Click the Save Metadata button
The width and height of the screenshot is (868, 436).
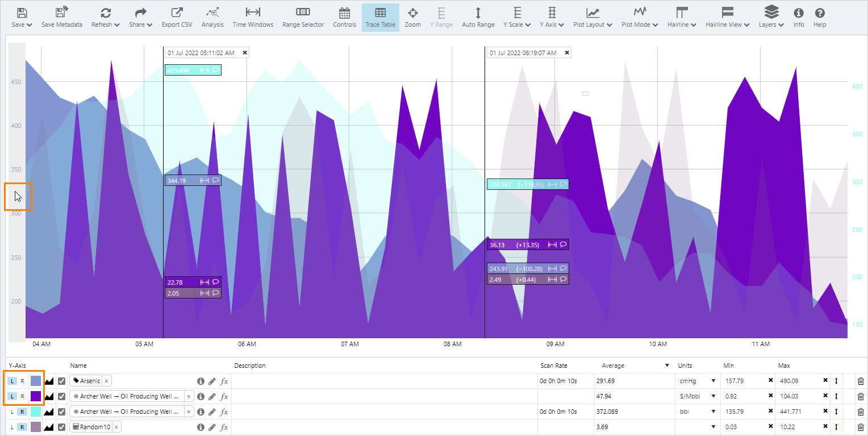[x=62, y=17]
